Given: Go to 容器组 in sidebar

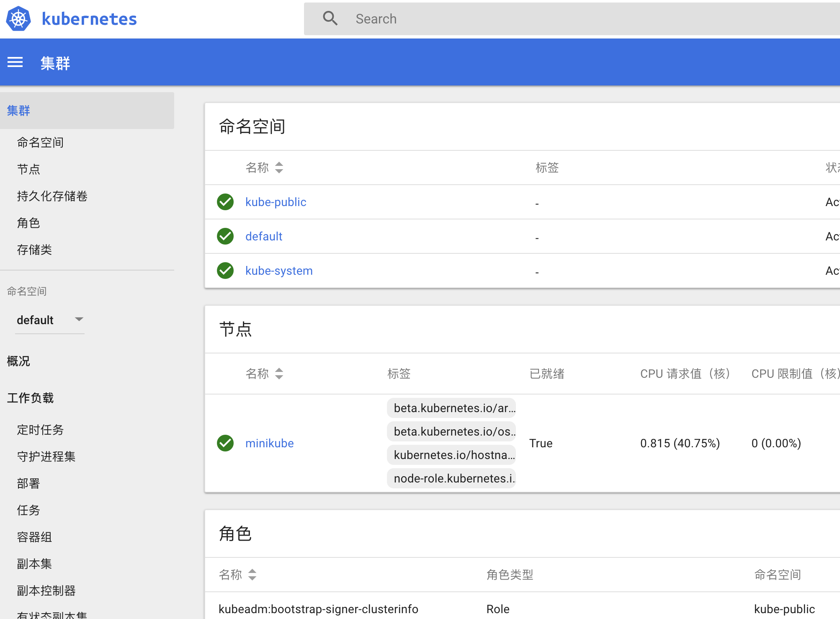Looking at the screenshot, I should coord(34,537).
